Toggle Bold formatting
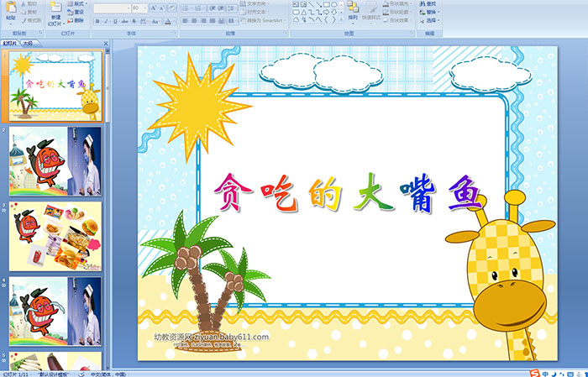This screenshot has width=588, height=377. pyautogui.click(x=97, y=21)
